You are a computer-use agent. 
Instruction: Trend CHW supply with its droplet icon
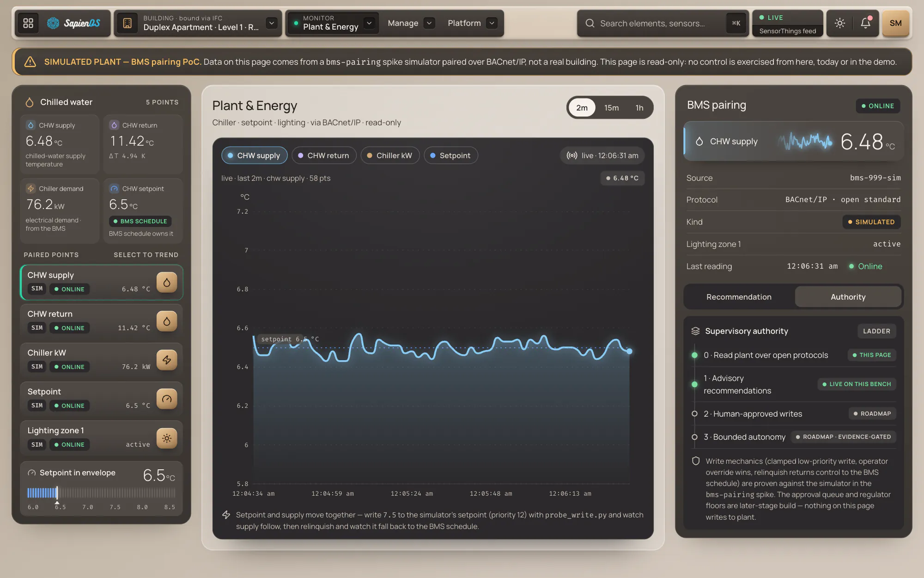[x=167, y=283]
